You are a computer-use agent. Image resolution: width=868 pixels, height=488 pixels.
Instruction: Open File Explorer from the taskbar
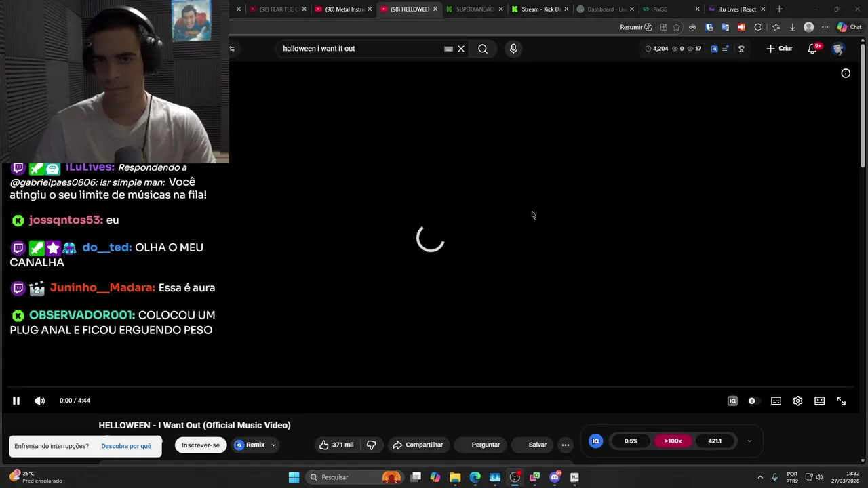tap(455, 477)
